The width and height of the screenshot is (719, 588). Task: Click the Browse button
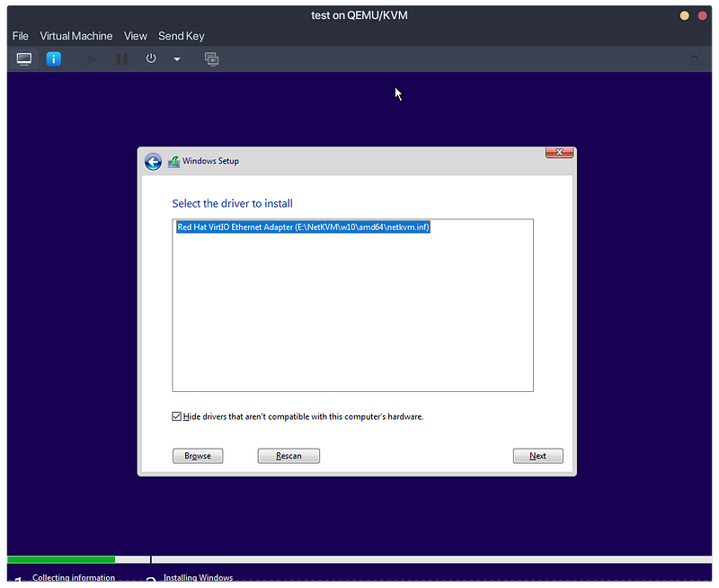click(x=198, y=456)
